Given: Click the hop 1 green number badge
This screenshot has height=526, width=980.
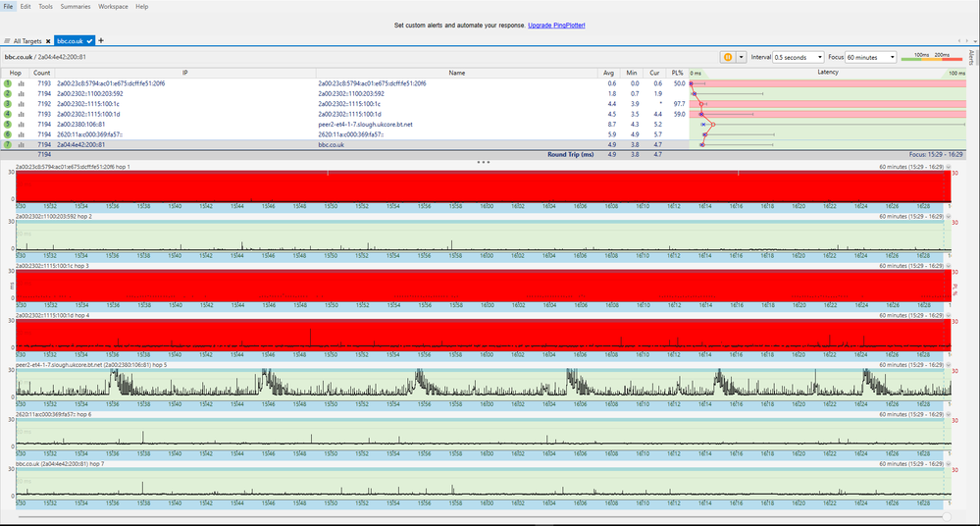Looking at the screenshot, I should point(8,83).
